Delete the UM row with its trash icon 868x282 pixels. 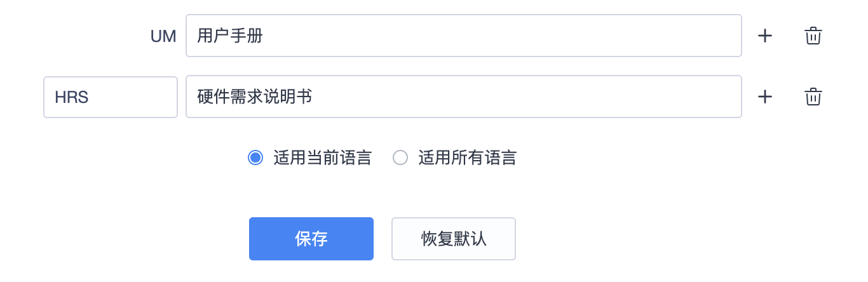[x=813, y=36]
